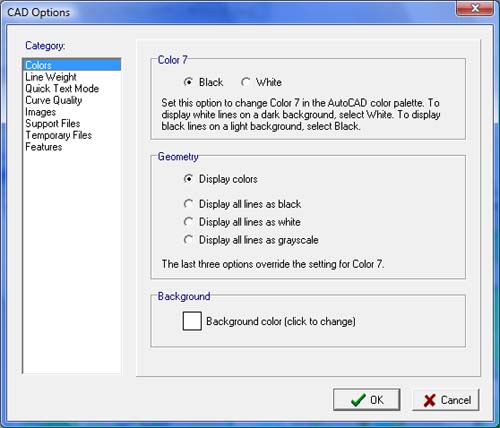Click the Color 7 group label
This screenshot has width=500, height=428.
pos(173,60)
